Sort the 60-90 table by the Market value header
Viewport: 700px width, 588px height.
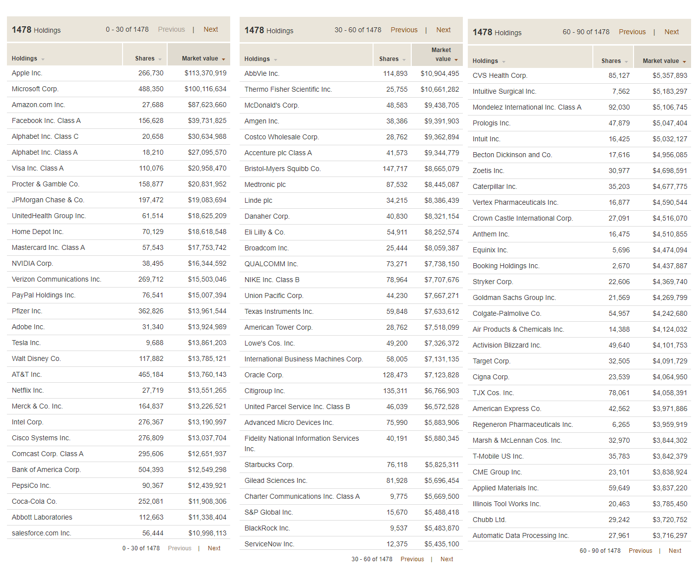click(x=660, y=61)
